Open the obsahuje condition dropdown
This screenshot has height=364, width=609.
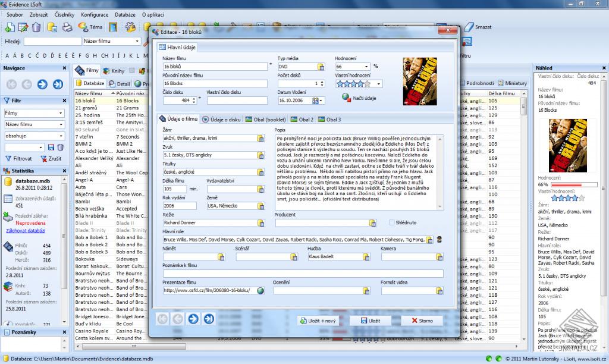point(61,136)
